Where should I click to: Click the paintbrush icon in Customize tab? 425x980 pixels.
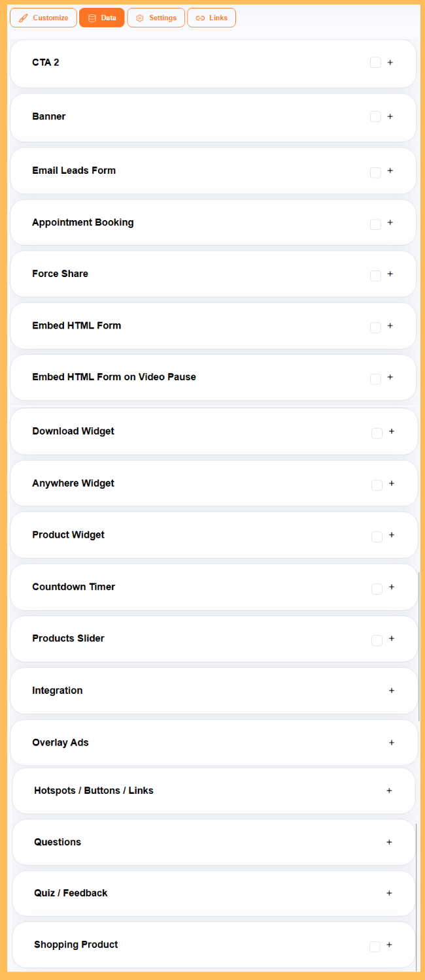[x=24, y=18]
